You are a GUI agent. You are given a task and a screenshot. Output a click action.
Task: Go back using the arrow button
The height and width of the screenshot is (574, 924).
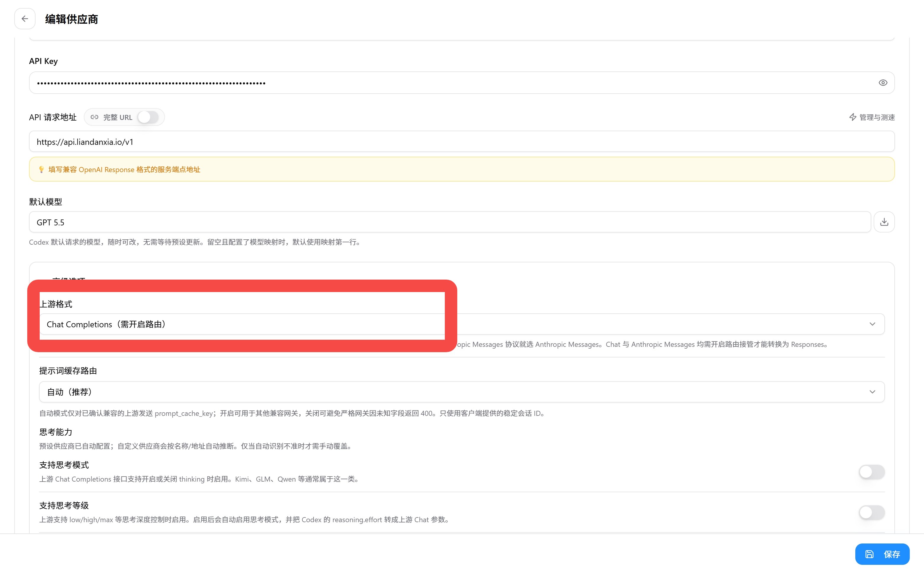click(x=25, y=19)
